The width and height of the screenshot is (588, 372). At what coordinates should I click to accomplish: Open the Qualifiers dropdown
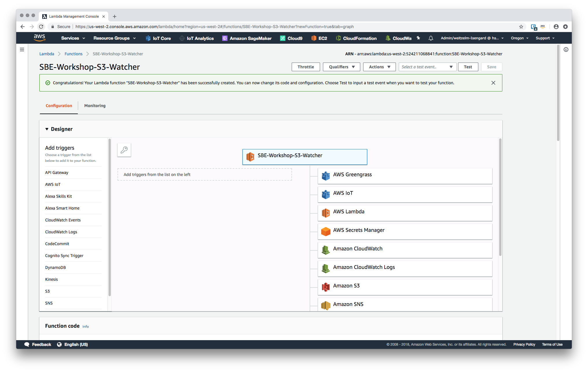pos(341,67)
